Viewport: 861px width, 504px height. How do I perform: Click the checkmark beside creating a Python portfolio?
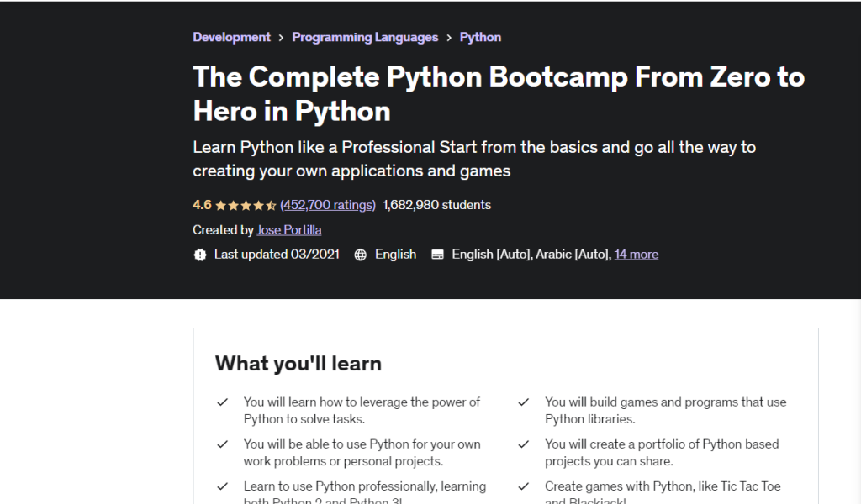523,444
